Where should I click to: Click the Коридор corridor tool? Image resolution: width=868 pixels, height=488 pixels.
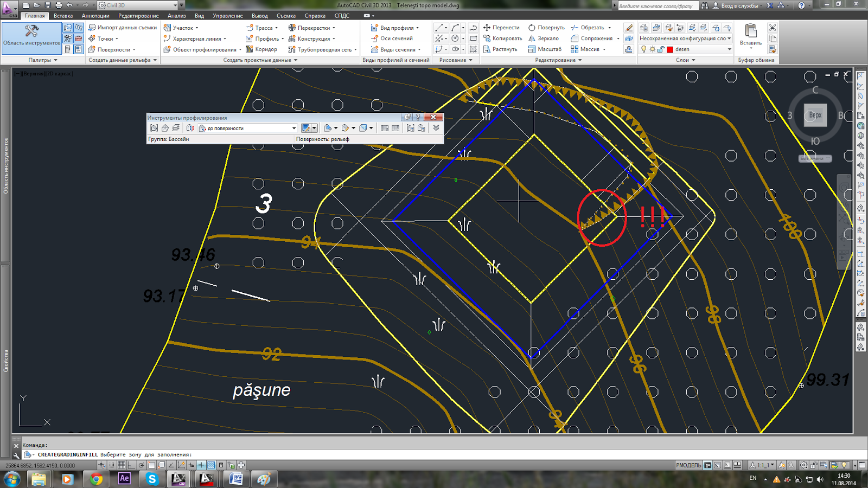(261, 49)
